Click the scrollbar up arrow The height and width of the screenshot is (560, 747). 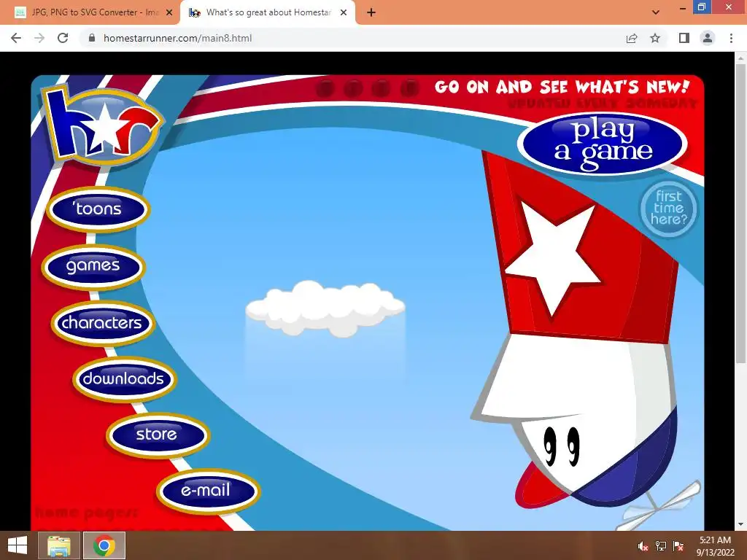740,58
